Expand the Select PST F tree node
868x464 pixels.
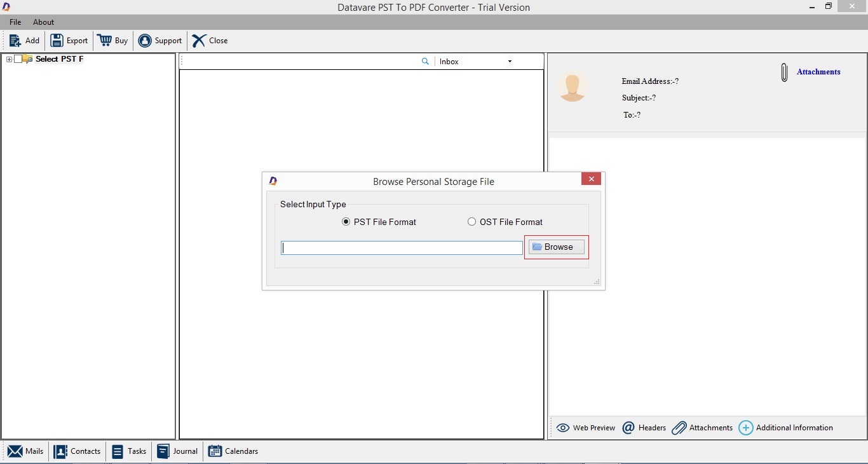9,59
